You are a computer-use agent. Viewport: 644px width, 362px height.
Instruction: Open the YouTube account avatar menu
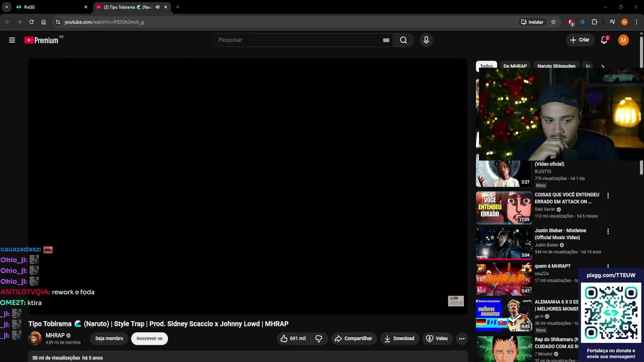point(623,40)
